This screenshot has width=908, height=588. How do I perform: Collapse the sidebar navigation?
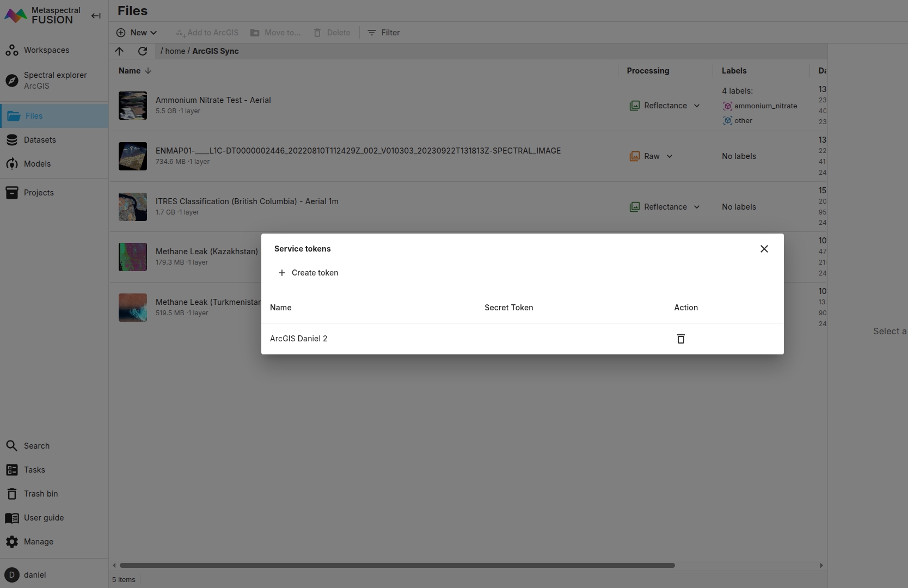tap(96, 16)
